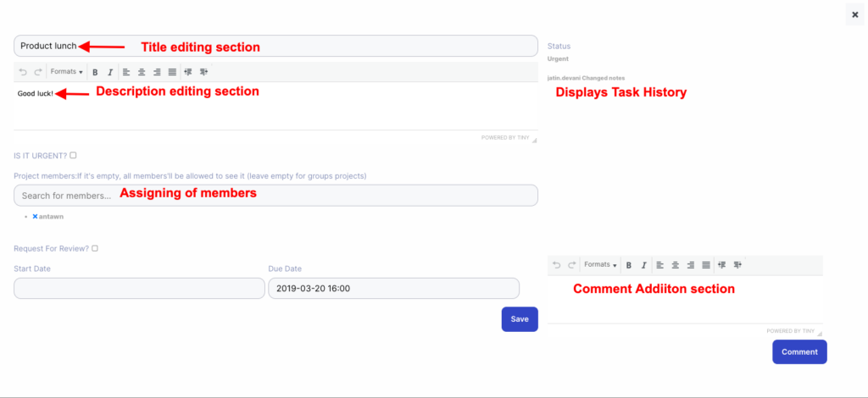Open Formats dropdown in the description editor
Viewport: 868px width, 398px height.
[66, 72]
